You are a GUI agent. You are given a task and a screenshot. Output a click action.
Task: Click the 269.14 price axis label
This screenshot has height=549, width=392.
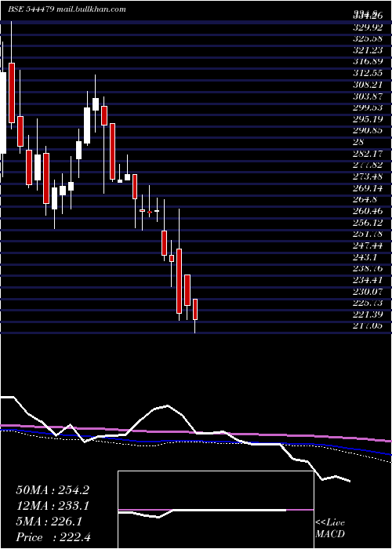pyautogui.click(x=367, y=188)
